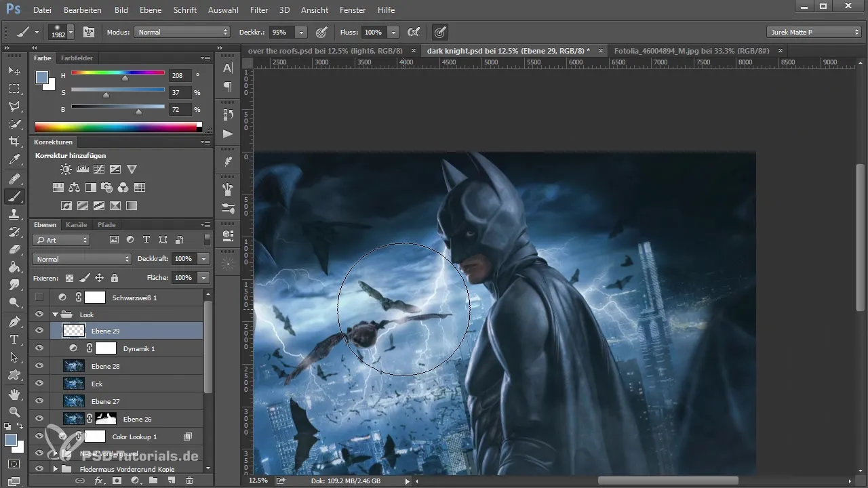Add Color Balance adjustment

(75, 188)
